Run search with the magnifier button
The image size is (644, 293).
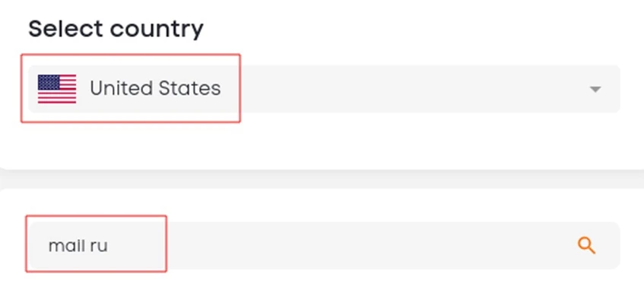pos(586,245)
